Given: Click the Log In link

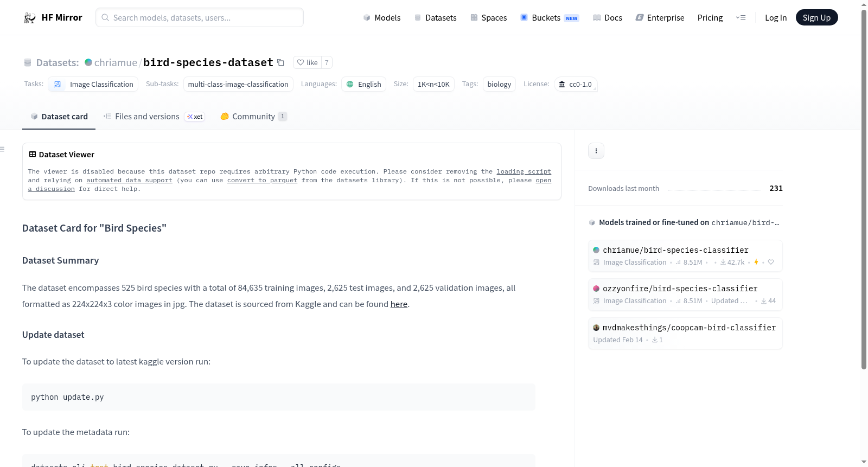Looking at the screenshot, I should [x=776, y=17].
